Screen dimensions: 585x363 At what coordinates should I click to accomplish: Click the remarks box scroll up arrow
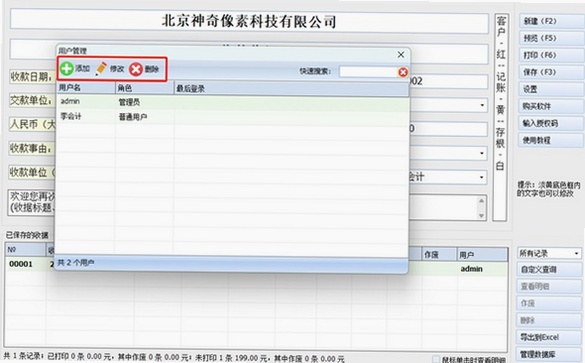tap(481, 201)
